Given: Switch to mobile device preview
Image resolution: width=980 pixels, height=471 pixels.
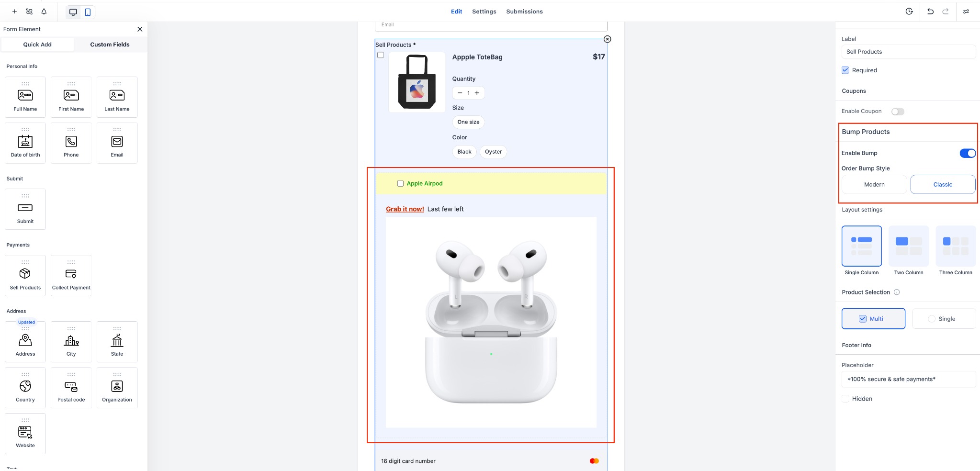Looking at the screenshot, I should pos(88,12).
